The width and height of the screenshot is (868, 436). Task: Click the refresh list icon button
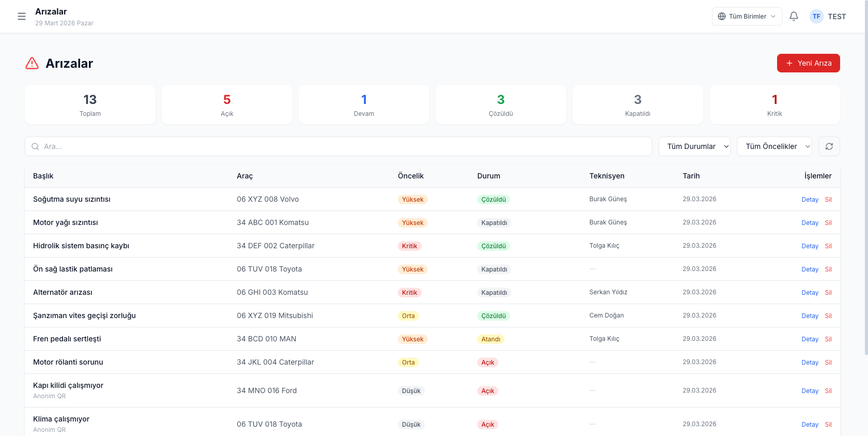click(x=829, y=146)
